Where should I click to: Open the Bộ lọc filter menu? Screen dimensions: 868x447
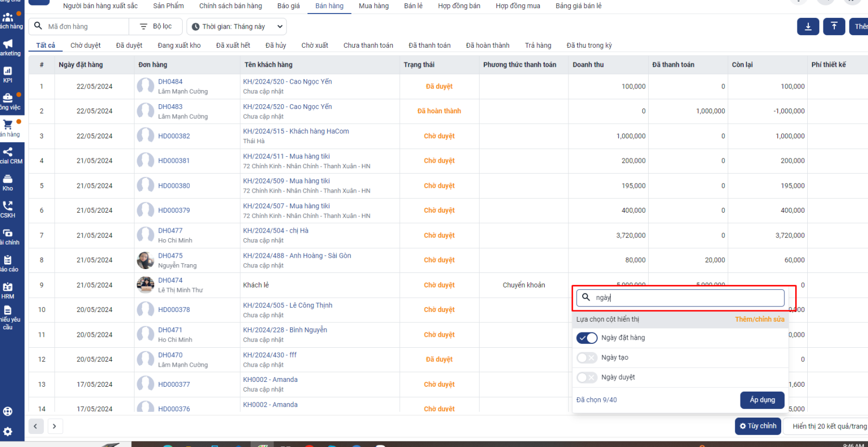[x=156, y=27]
